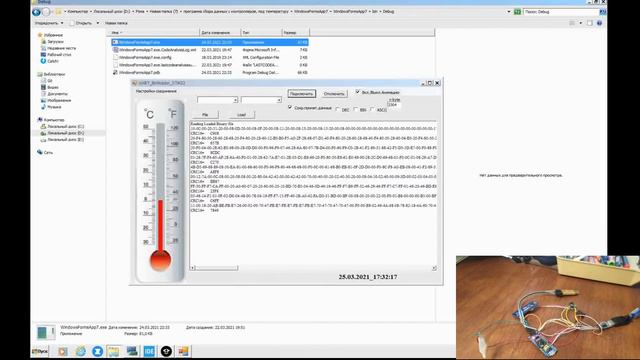Click the Explorer forward navigation arrow
640x360 pixels.
click(47, 12)
